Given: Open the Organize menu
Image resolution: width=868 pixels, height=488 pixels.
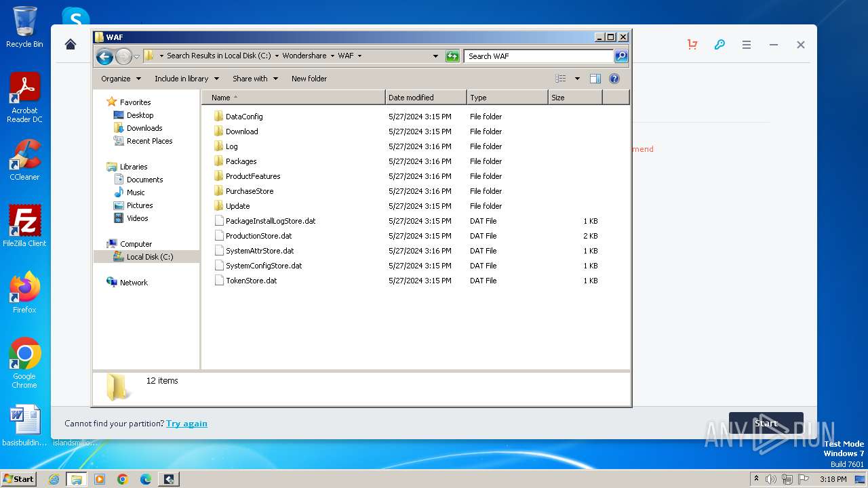Looking at the screenshot, I should tap(121, 79).
